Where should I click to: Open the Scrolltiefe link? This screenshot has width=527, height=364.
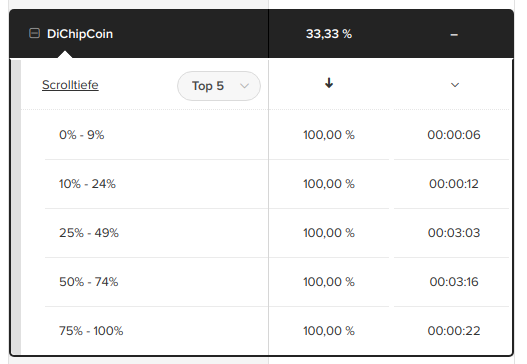[x=70, y=85]
